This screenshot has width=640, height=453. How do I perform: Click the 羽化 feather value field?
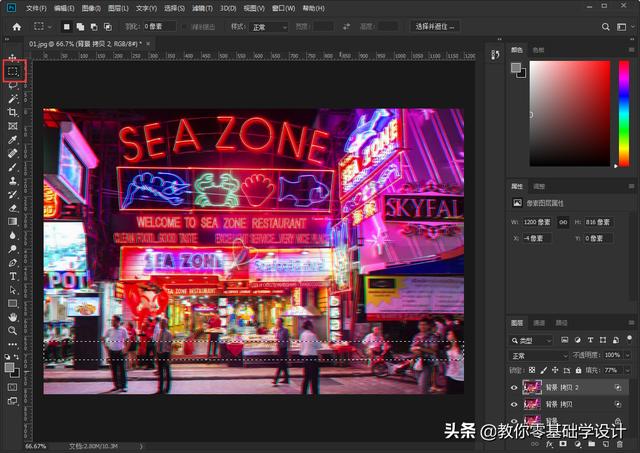(159, 27)
